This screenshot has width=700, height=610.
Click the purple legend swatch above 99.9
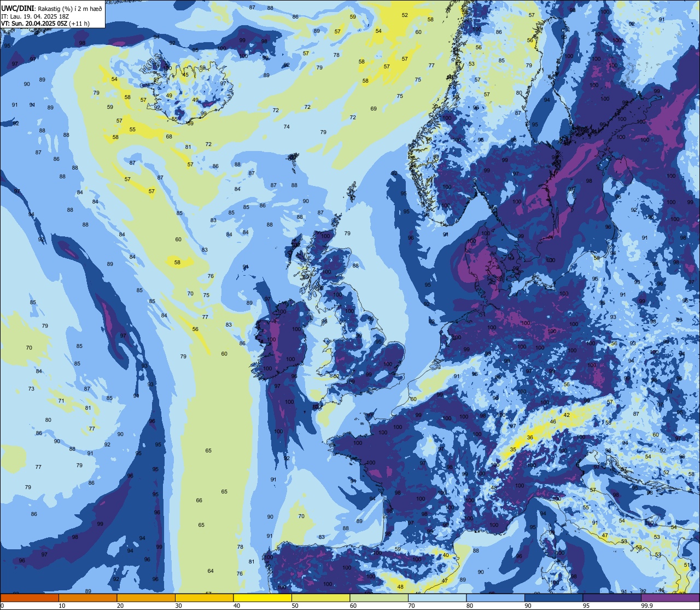670,597
